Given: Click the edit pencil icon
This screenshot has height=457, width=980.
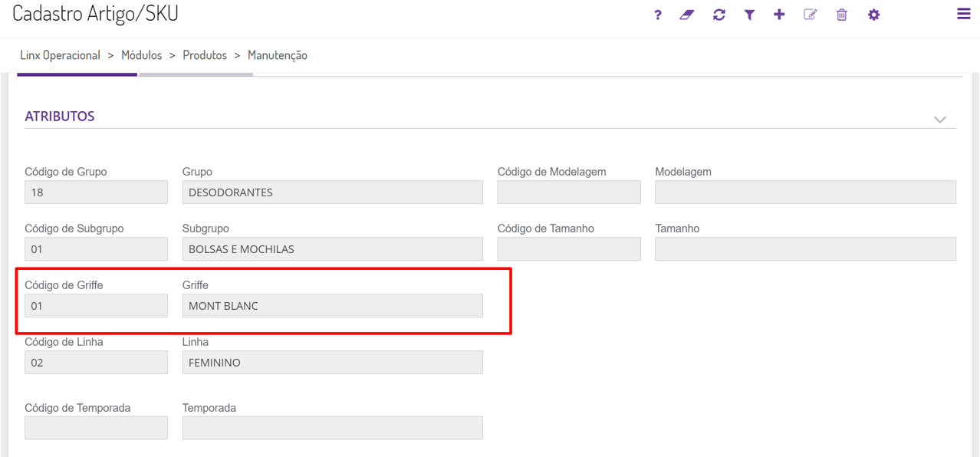Looking at the screenshot, I should tap(811, 15).
